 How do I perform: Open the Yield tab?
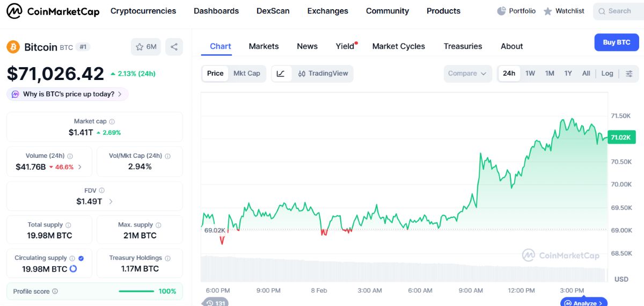[x=346, y=46]
